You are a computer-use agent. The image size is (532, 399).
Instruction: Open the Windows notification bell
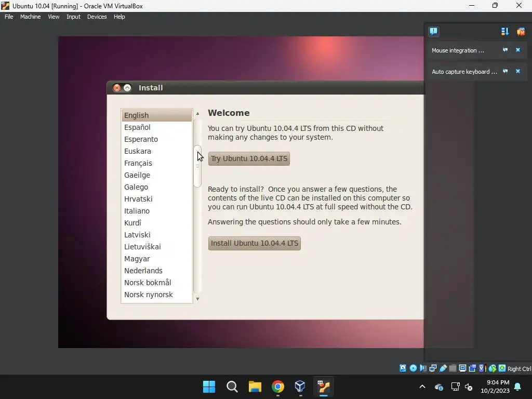pyautogui.click(x=518, y=387)
